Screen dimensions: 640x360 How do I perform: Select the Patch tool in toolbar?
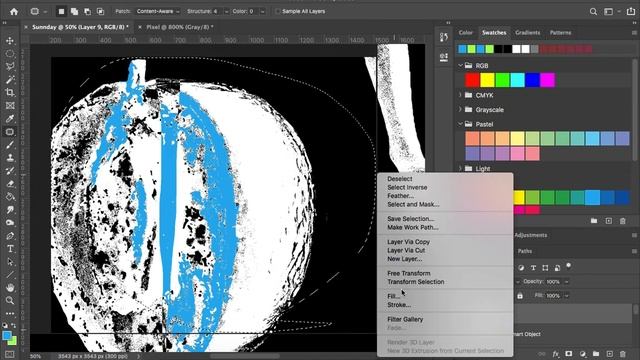(10, 132)
